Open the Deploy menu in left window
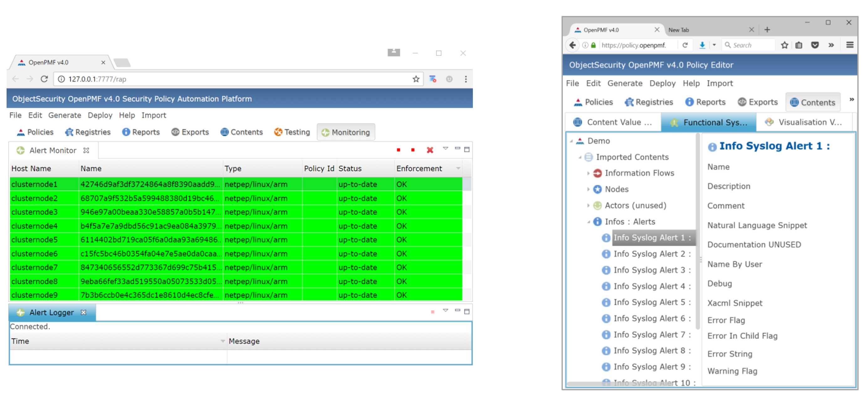868x405 pixels. pyautogui.click(x=100, y=115)
